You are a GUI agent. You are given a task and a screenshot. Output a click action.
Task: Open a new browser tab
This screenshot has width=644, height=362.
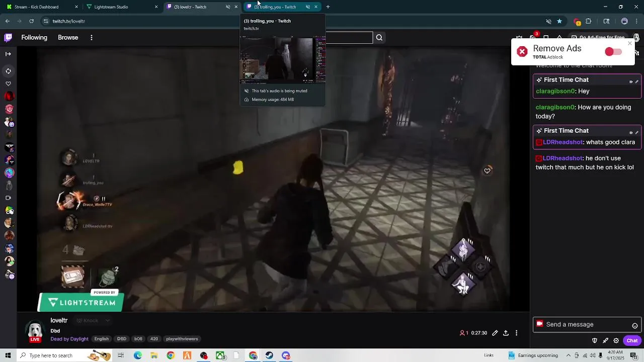tap(328, 7)
